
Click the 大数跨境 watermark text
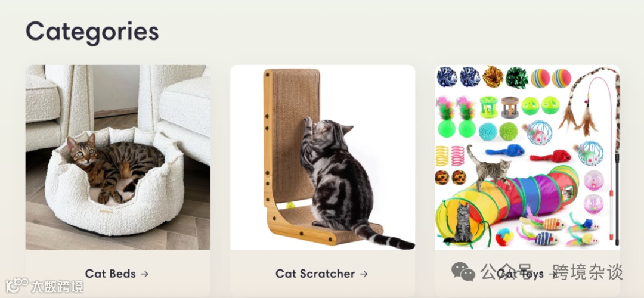(x=57, y=286)
